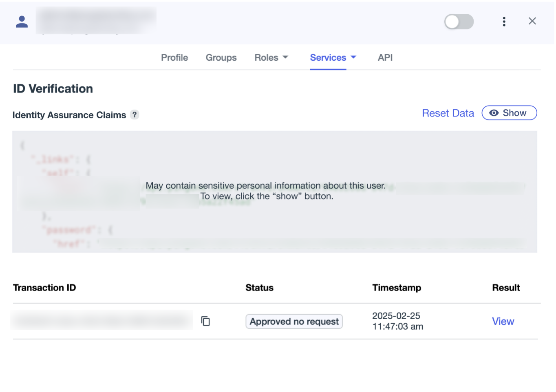The width and height of the screenshot is (556, 392).
Task: Click the help icon beside Identity Assurance Claims
Action: (135, 115)
